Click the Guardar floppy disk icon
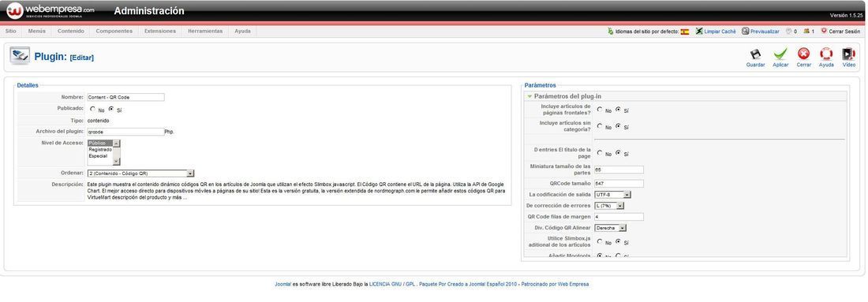This screenshot has height=302, width=868. coord(755,54)
